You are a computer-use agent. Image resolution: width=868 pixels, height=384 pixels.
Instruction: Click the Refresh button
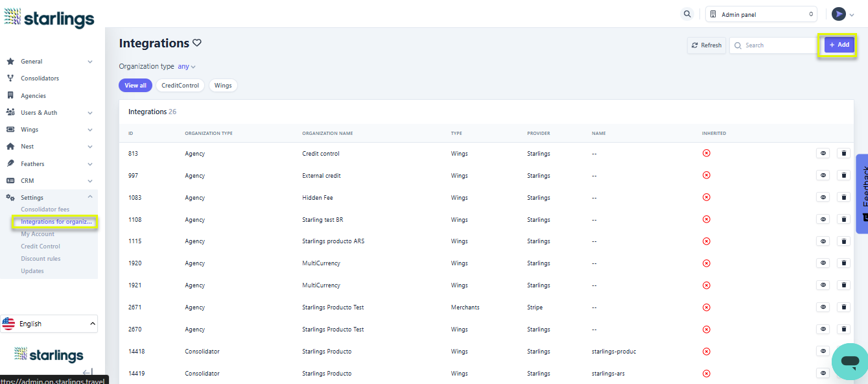[707, 45]
